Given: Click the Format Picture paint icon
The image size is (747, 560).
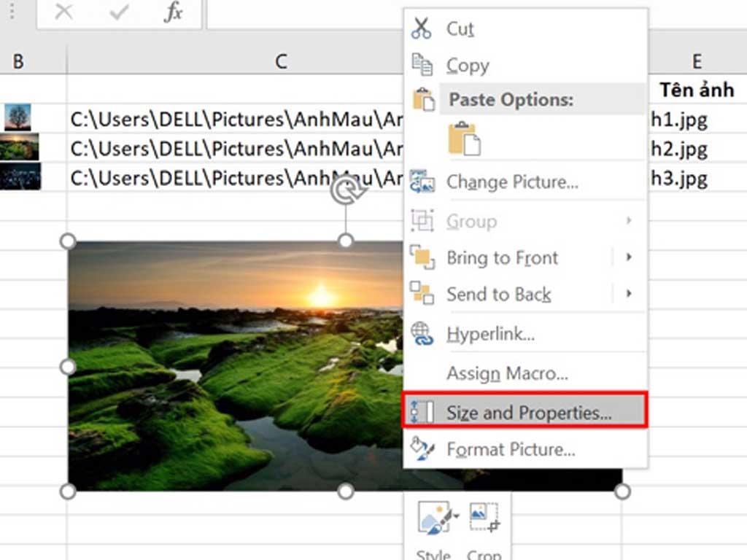Looking at the screenshot, I should 424,449.
